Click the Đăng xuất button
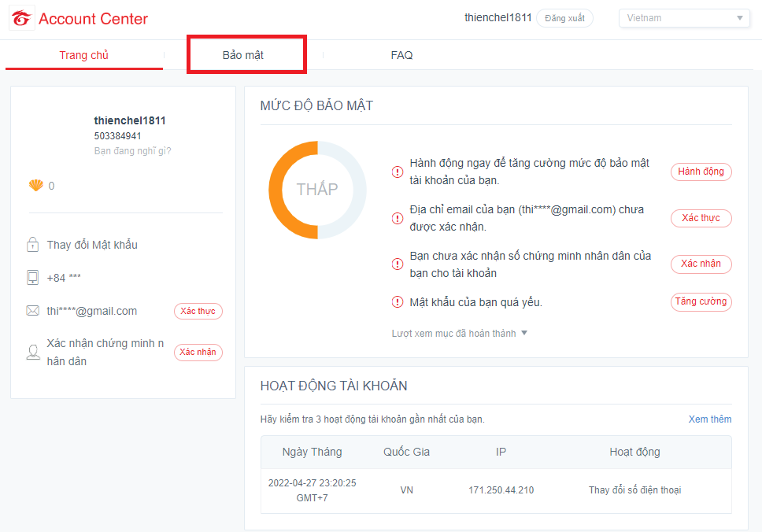The width and height of the screenshot is (762, 532). [564, 17]
